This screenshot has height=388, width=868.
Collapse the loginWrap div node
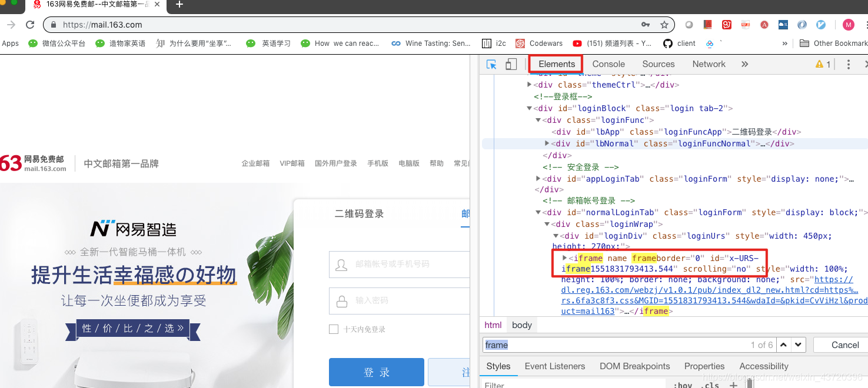click(547, 224)
